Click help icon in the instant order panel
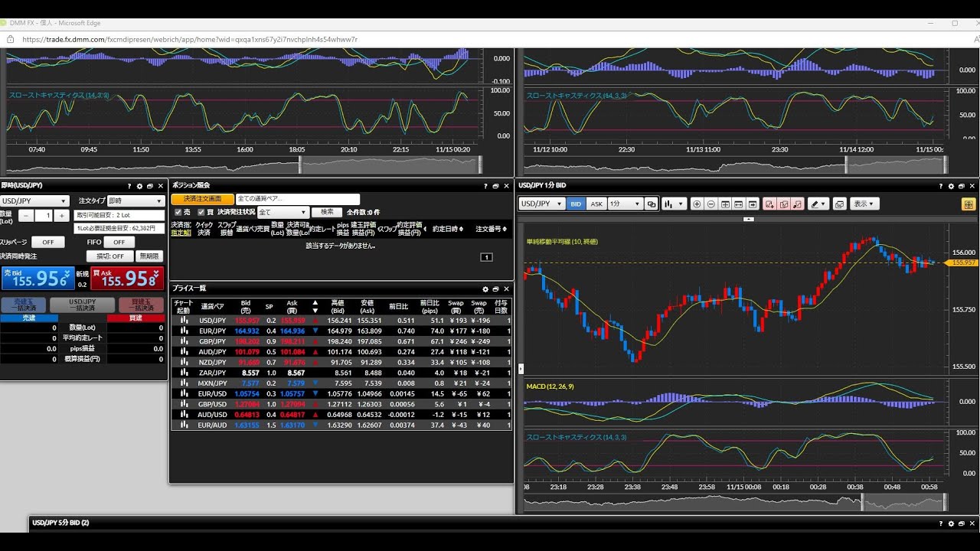Screen dimensions: 980x551 pos(129,186)
